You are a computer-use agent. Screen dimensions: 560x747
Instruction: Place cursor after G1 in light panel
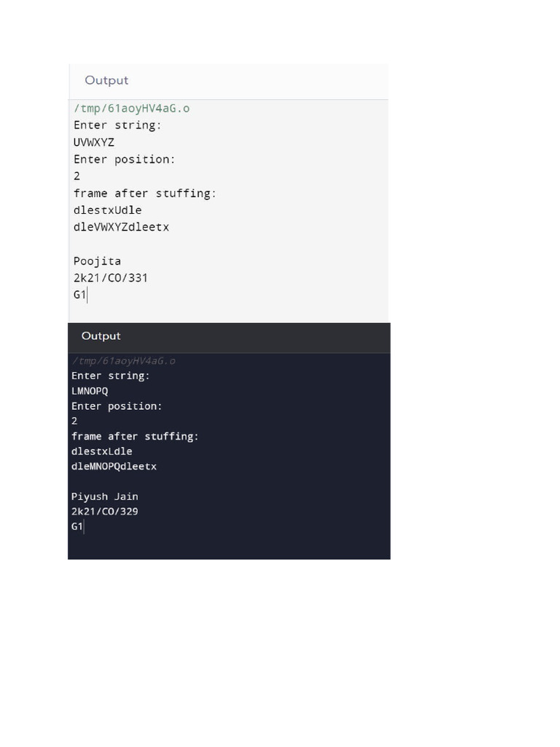87,295
